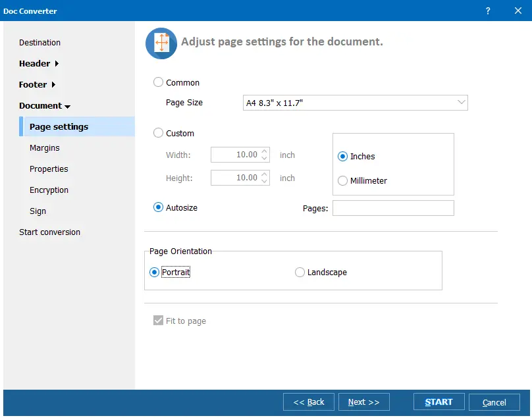Click the Cancel button
The width and height of the screenshot is (532, 418).
pyautogui.click(x=494, y=402)
